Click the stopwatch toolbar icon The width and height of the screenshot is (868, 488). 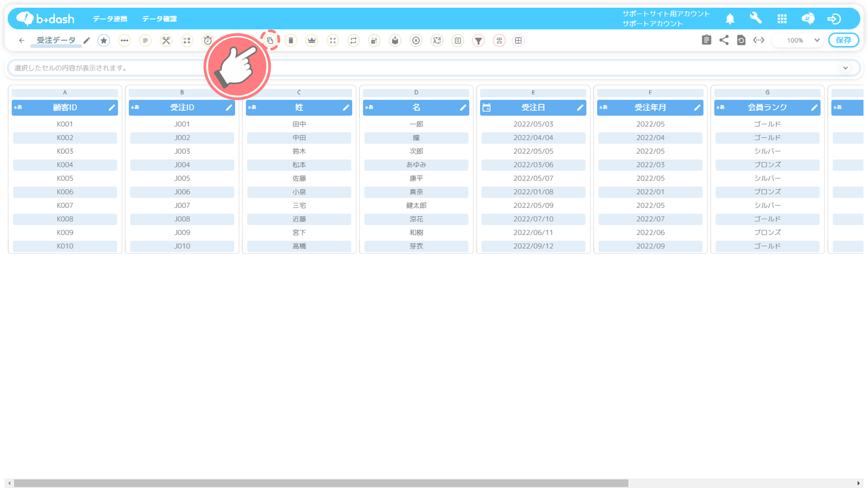(208, 40)
